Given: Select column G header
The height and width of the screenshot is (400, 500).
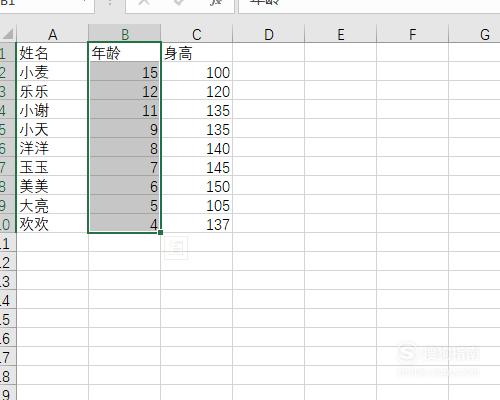Looking at the screenshot, I should tap(474, 34).
